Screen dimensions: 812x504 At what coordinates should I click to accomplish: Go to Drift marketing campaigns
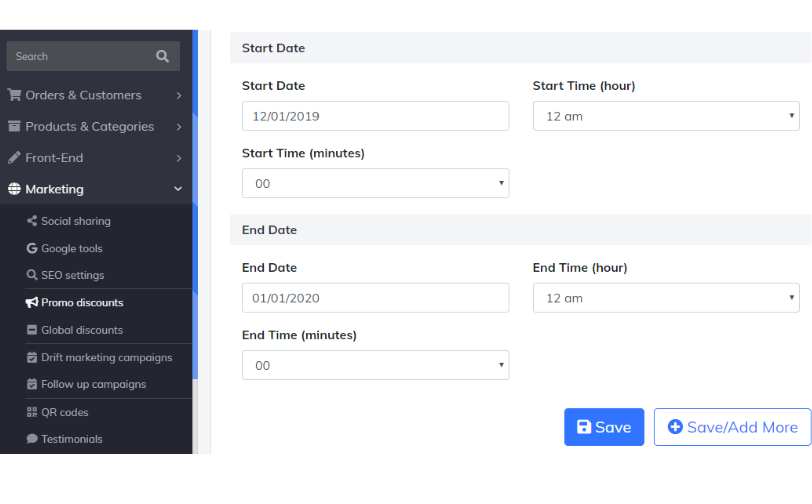(106, 357)
